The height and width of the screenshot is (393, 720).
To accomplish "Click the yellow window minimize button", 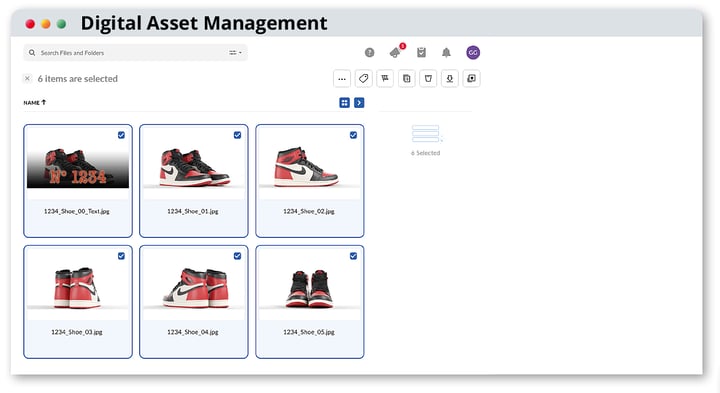I will [46, 24].
